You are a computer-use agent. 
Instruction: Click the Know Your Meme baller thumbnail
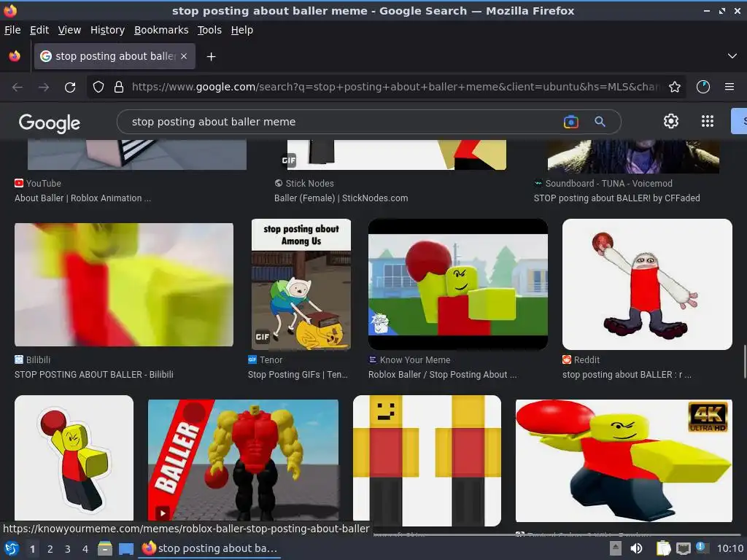point(458,284)
